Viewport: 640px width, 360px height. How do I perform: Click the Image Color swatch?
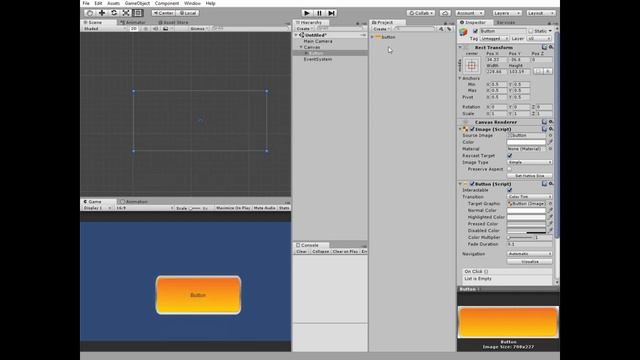tap(526, 142)
